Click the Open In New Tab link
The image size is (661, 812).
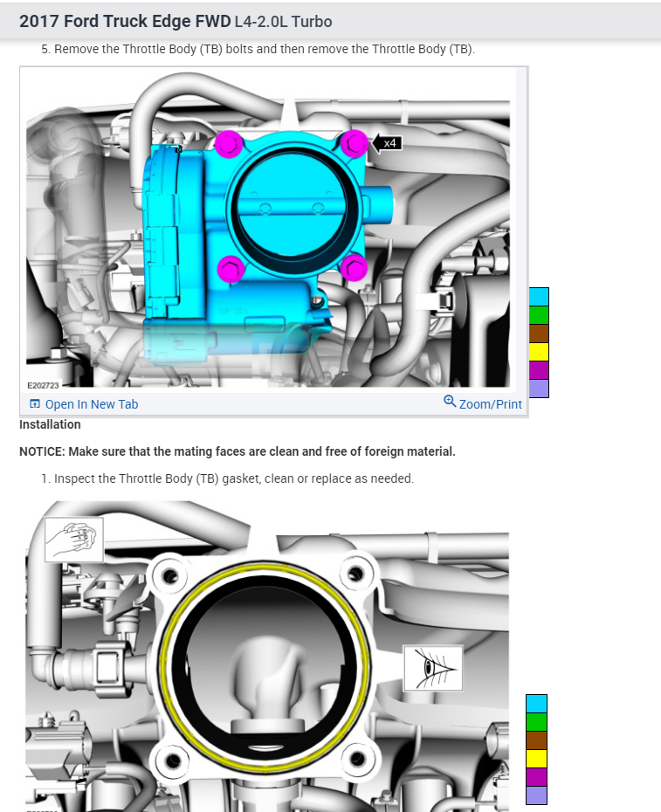91,404
